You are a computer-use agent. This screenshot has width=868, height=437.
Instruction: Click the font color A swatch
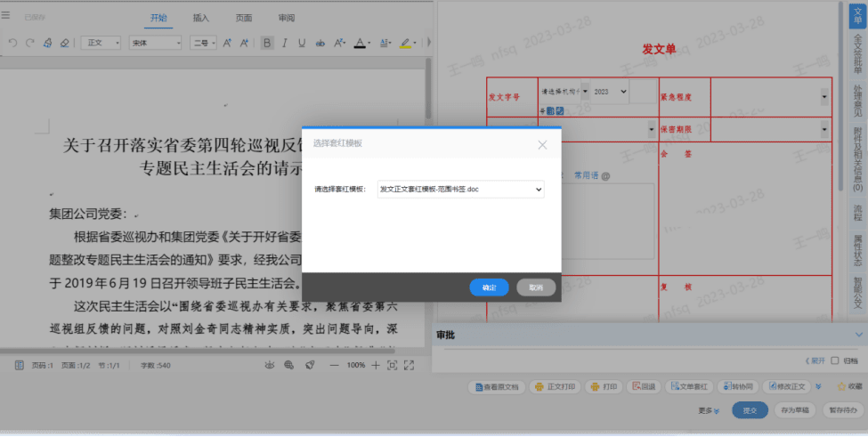360,43
